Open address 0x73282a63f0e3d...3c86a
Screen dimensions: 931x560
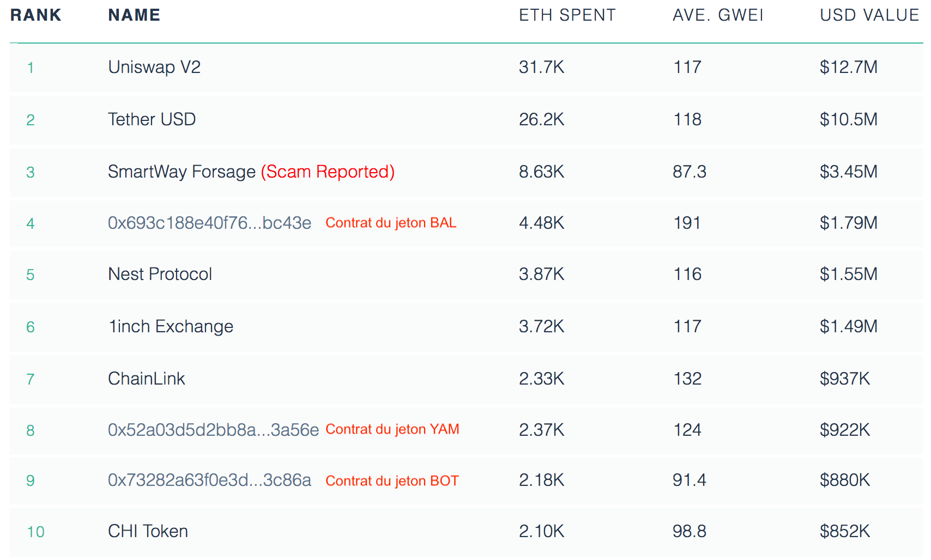pyautogui.click(x=209, y=480)
